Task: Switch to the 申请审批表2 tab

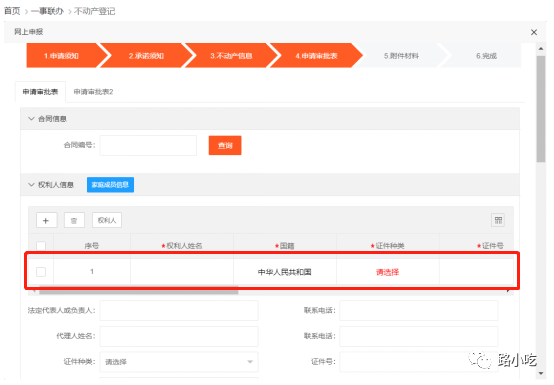Action: (93, 92)
